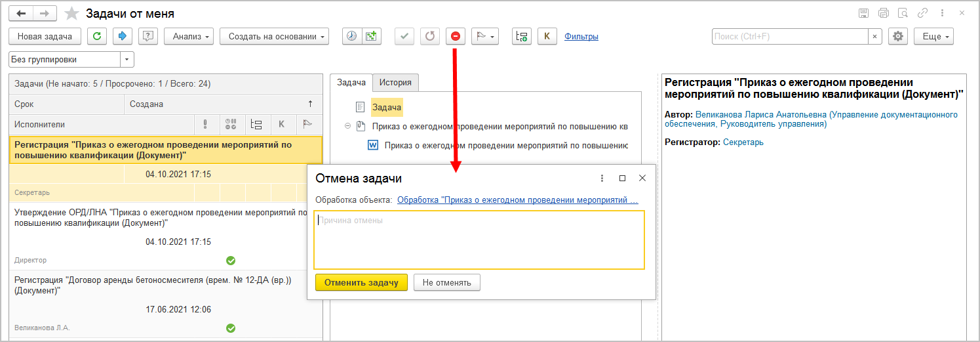
Task: Click the gray checkmark toolbar button
Action: coord(404,37)
